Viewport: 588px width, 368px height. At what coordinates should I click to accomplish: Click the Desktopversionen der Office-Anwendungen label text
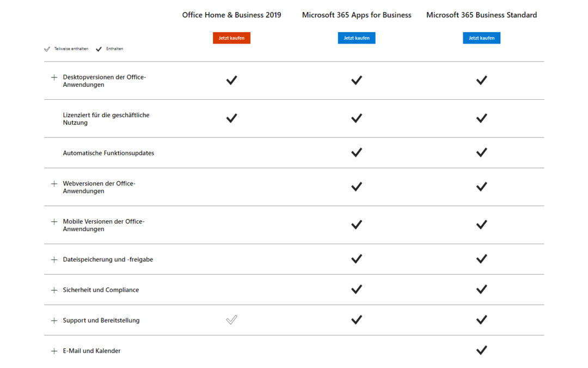point(104,81)
